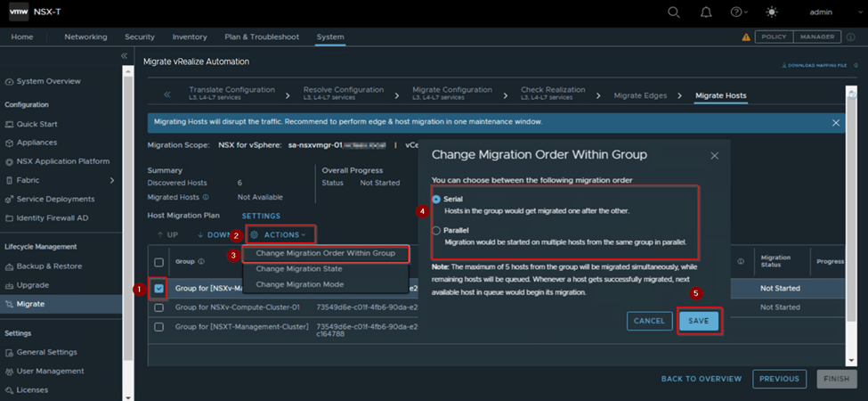Select the Serial migration order option

[x=436, y=199]
